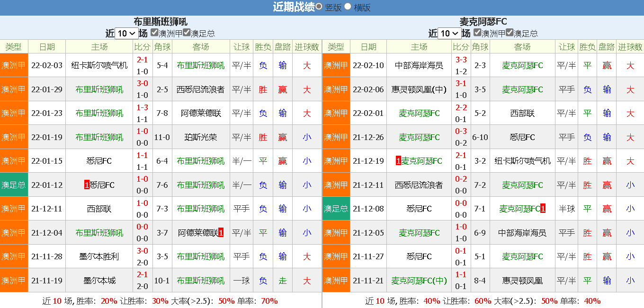Click 墨尔本胜利 in 21-11-28 row

(99, 256)
